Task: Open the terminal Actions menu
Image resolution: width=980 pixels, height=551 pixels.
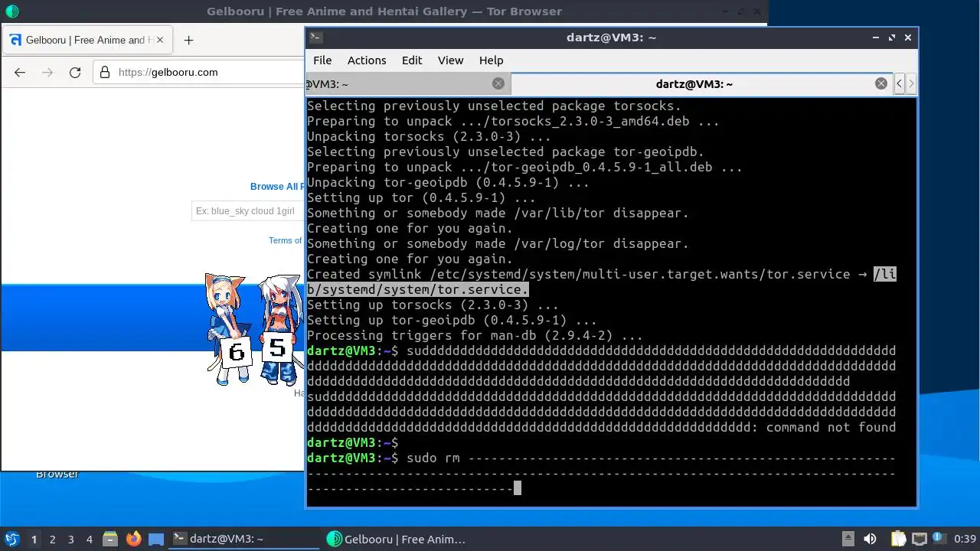Action: click(x=367, y=60)
